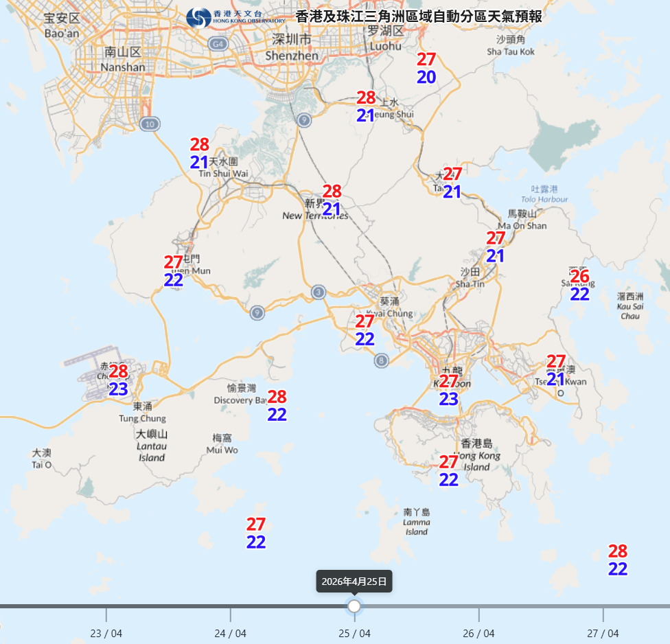
Task: Click the Tolo Harbour label
Action: (x=544, y=194)
